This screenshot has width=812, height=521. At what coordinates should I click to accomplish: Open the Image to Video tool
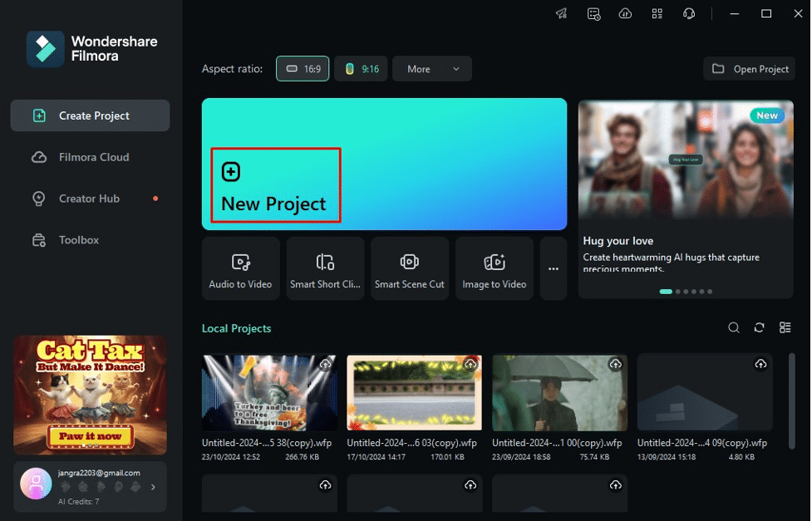coord(495,268)
